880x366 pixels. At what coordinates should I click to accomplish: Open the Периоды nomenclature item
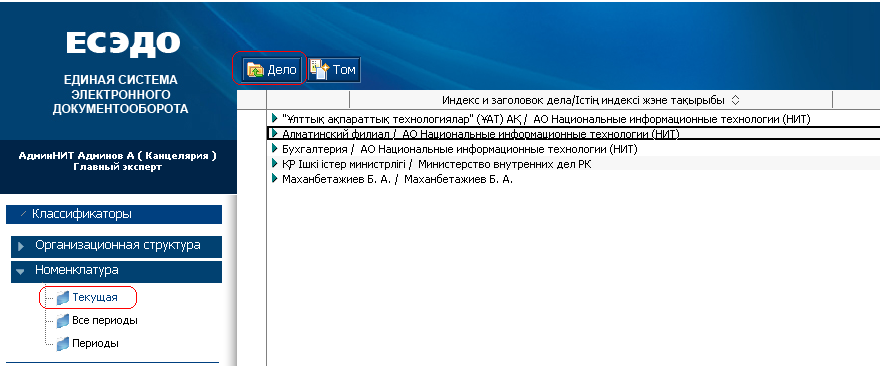95,343
